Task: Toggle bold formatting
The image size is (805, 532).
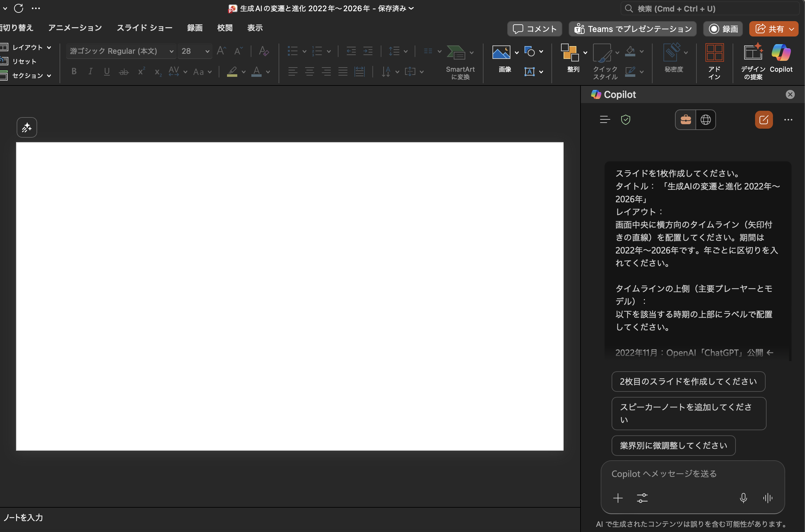Action: (74, 72)
